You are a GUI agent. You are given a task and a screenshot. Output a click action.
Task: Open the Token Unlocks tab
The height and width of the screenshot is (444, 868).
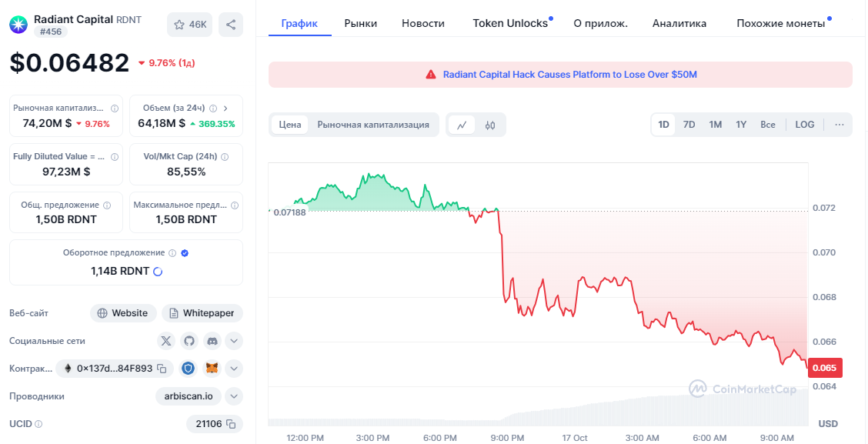pos(510,23)
